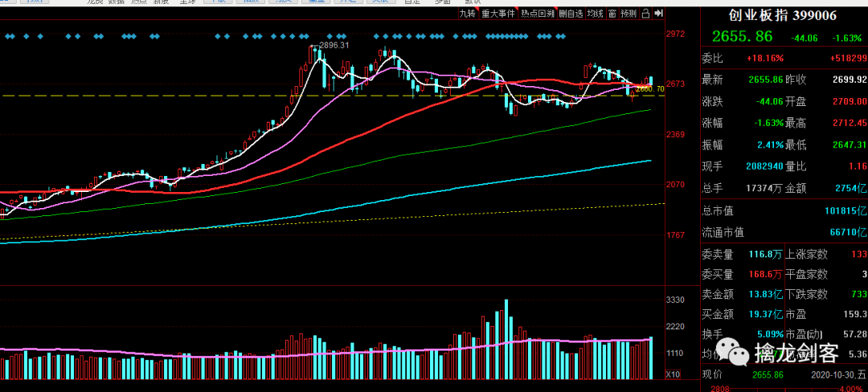Screen dimensions: 868x392
Task: Click 删自选 to remove from watchlist
Action: pos(570,14)
